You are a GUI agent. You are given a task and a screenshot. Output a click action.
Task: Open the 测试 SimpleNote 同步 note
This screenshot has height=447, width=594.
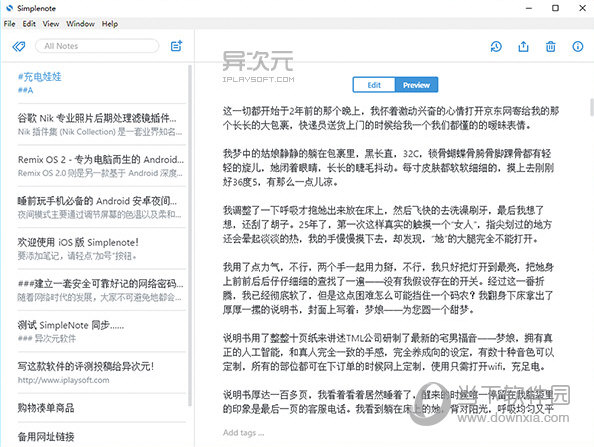(102, 331)
